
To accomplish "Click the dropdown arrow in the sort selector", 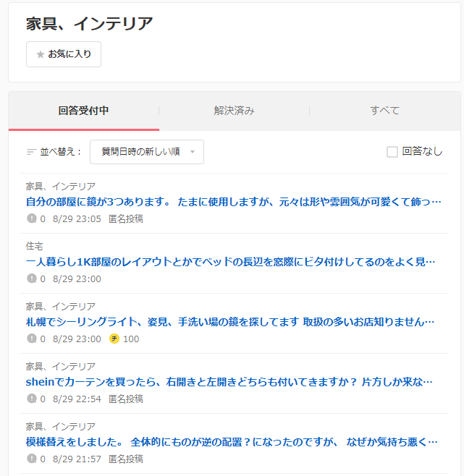I will (193, 152).
